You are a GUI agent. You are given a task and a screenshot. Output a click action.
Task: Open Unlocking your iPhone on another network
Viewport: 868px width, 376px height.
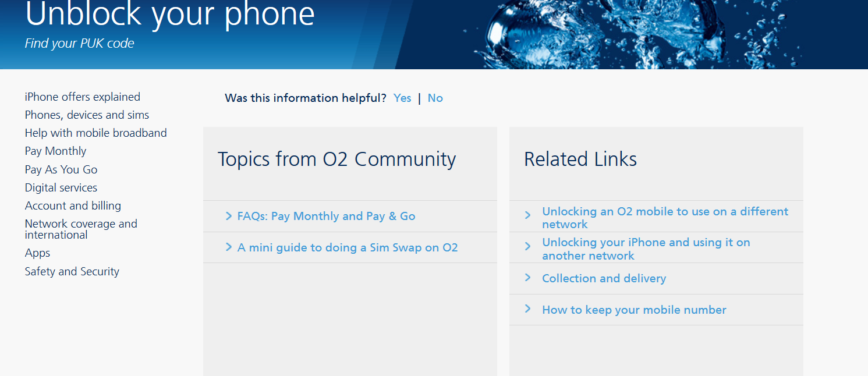[646, 249]
